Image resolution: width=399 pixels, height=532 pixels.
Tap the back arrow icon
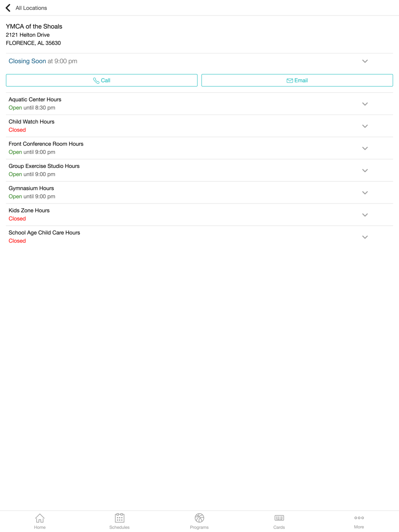[x=8, y=8]
